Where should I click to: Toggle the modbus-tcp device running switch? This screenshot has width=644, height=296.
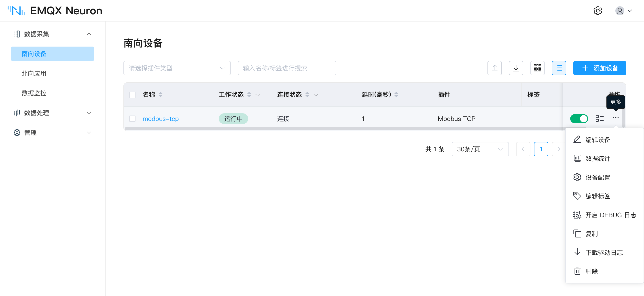[579, 118]
